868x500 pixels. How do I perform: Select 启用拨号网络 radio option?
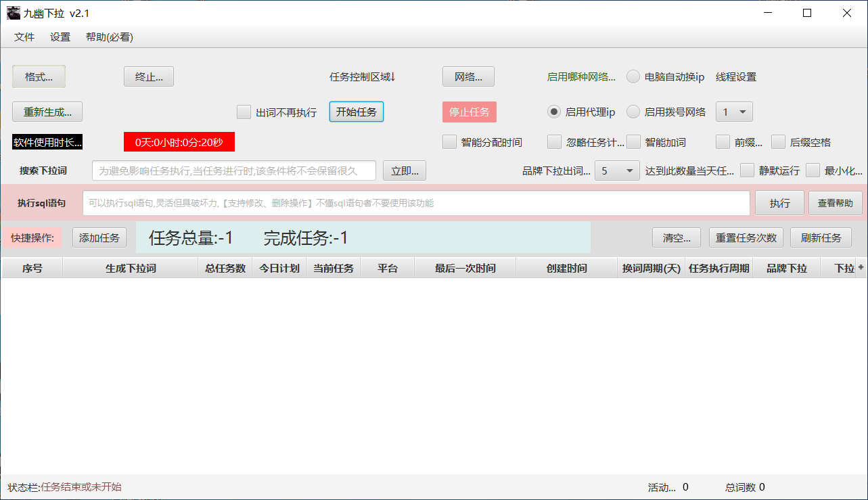[633, 112]
